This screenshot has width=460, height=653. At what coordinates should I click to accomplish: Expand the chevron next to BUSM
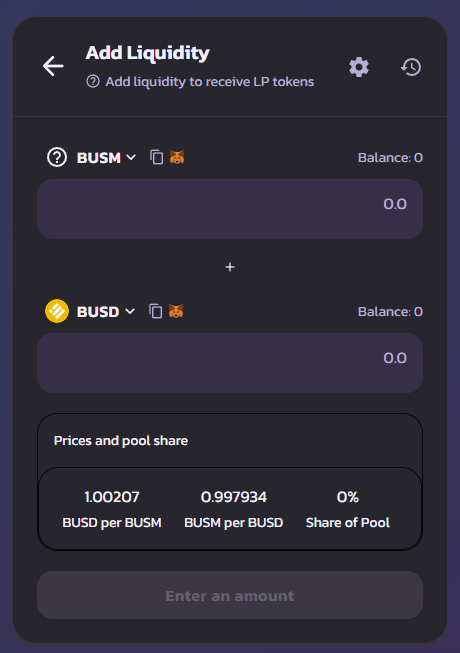pyautogui.click(x=131, y=157)
